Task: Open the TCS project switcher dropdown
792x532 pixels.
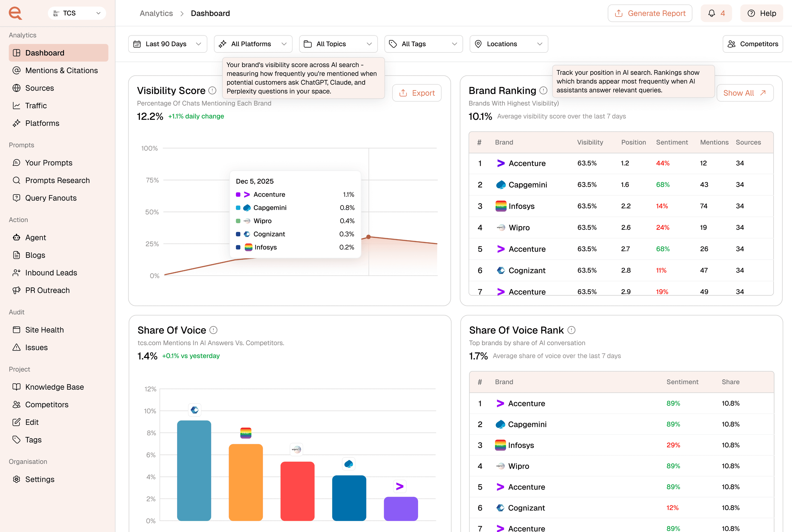Action: (x=77, y=13)
